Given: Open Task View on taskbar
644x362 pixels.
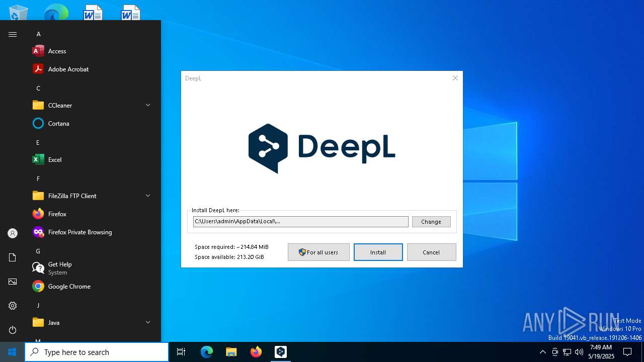Looking at the screenshot, I should click(x=181, y=352).
